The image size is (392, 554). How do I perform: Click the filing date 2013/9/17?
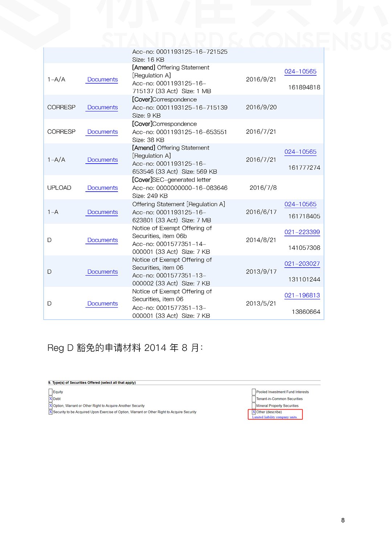pos(261,272)
